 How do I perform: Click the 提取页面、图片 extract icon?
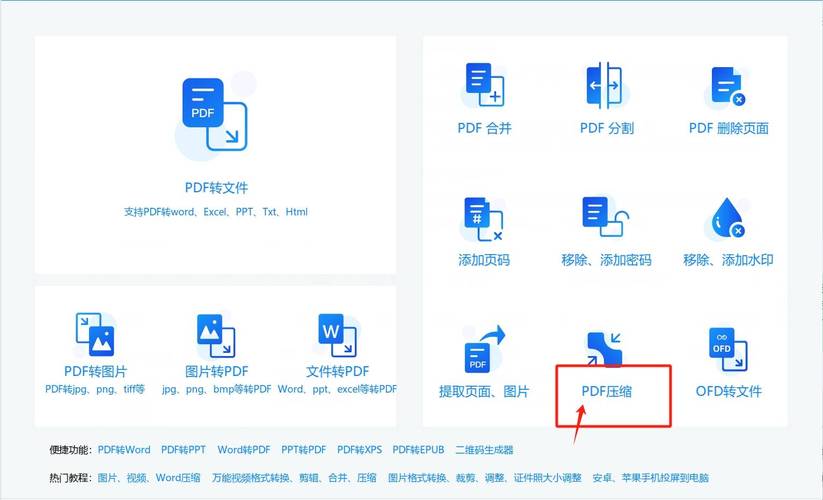(x=484, y=348)
